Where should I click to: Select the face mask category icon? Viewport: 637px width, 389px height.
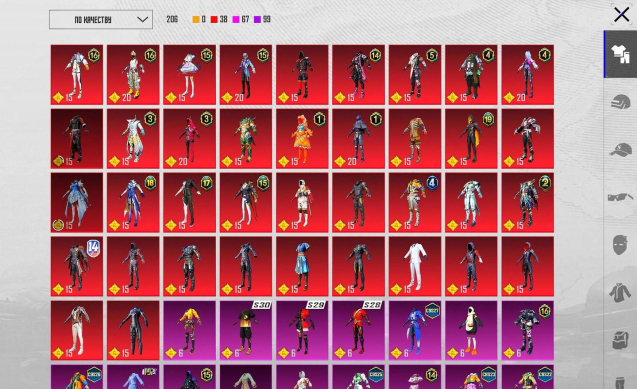point(620,245)
